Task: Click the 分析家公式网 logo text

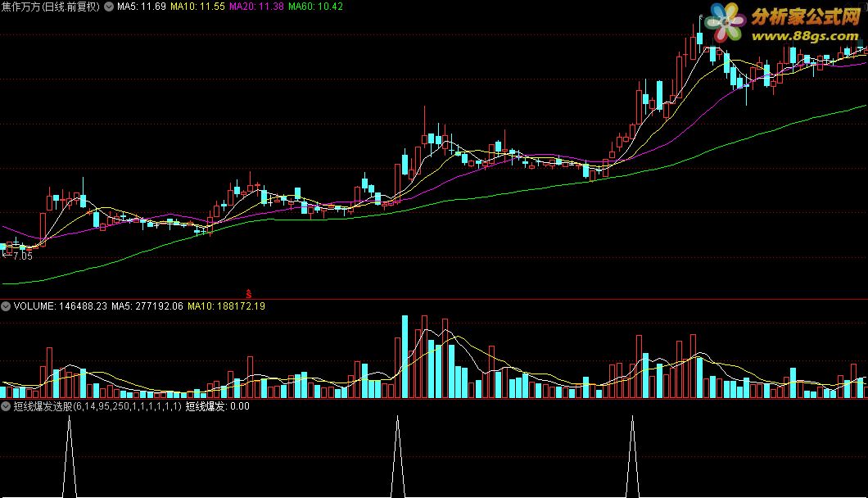Action: click(x=806, y=16)
